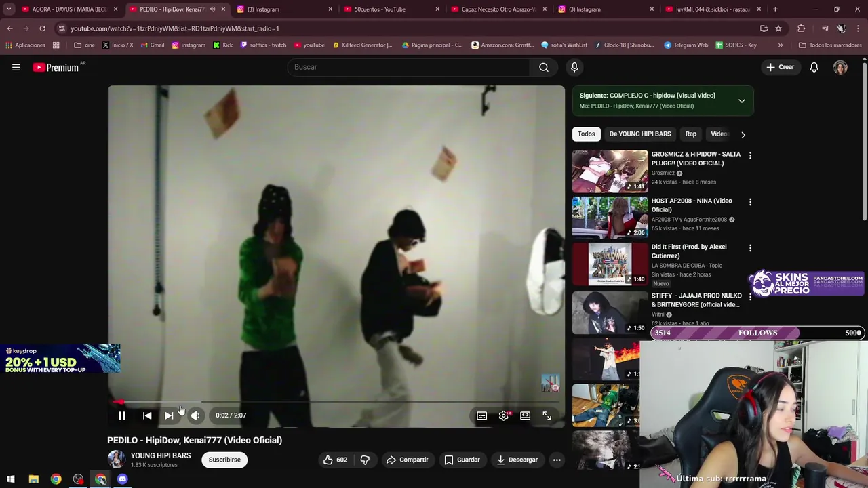This screenshot has height=488, width=868.
Task: Toggle subtitles in the video player
Action: pos(481,415)
